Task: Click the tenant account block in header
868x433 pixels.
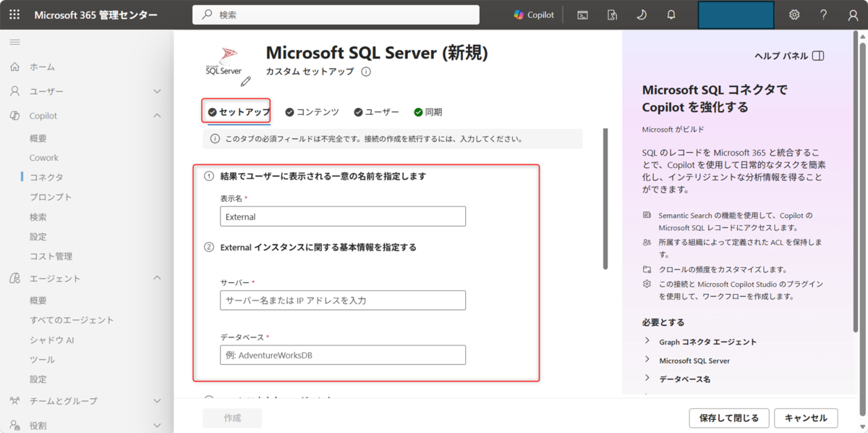Action: tap(736, 14)
